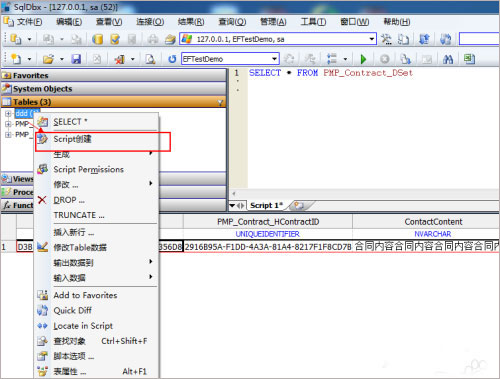Open the dropdown arrow beside new script icon
Viewport: 500px width, 379px height.
[29, 59]
